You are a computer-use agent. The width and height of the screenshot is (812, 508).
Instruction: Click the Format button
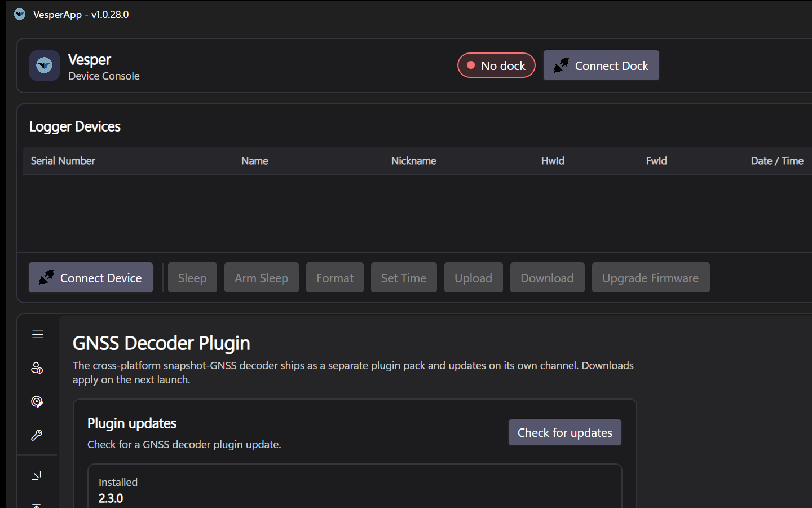coord(335,278)
